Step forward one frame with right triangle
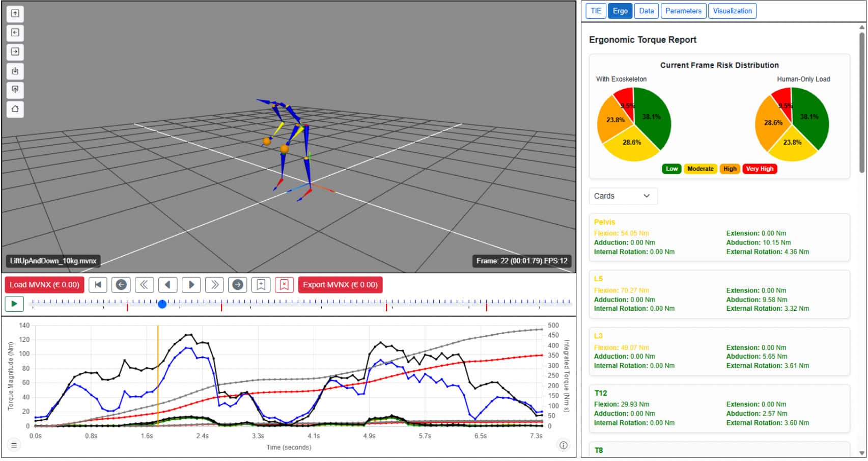This screenshot has width=868, height=461. tap(191, 285)
